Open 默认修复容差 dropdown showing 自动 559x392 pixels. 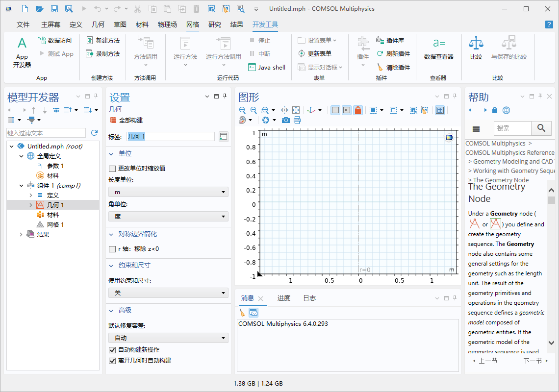click(168, 338)
